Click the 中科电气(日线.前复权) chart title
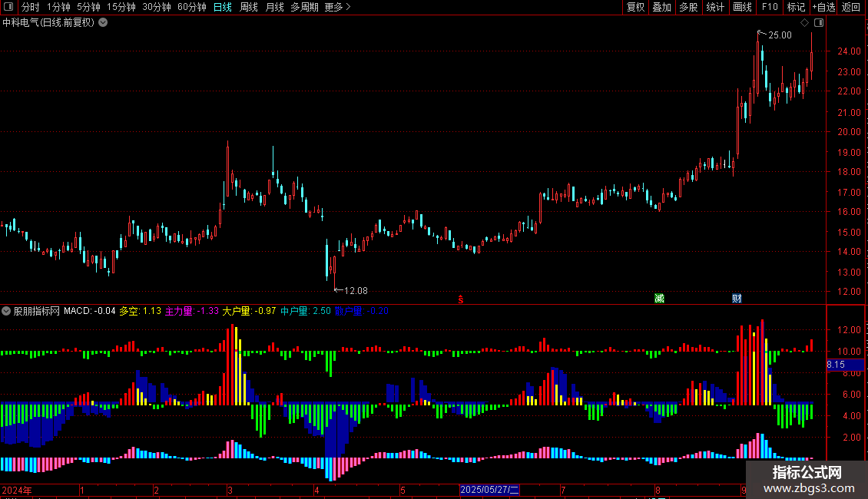This screenshot has height=499, width=868. pyautogui.click(x=48, y=23)
